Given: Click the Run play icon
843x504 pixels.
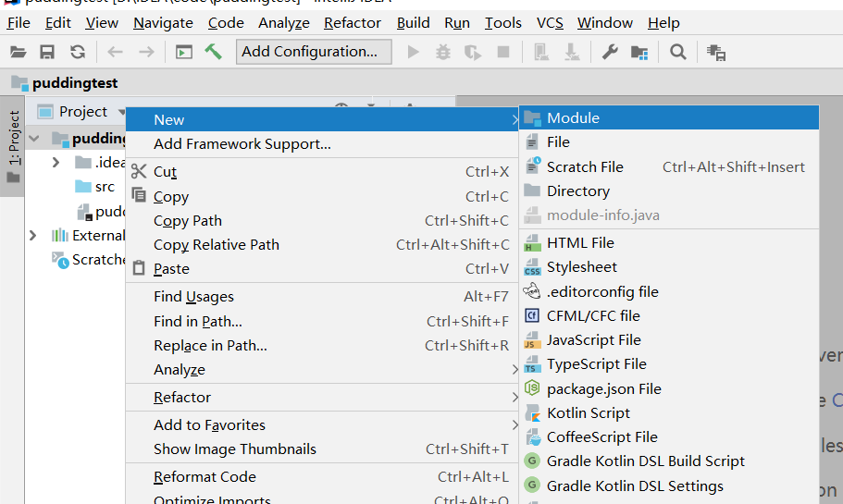Looking at the screenshot, I should pyautogui.click(x=413, y=52).
